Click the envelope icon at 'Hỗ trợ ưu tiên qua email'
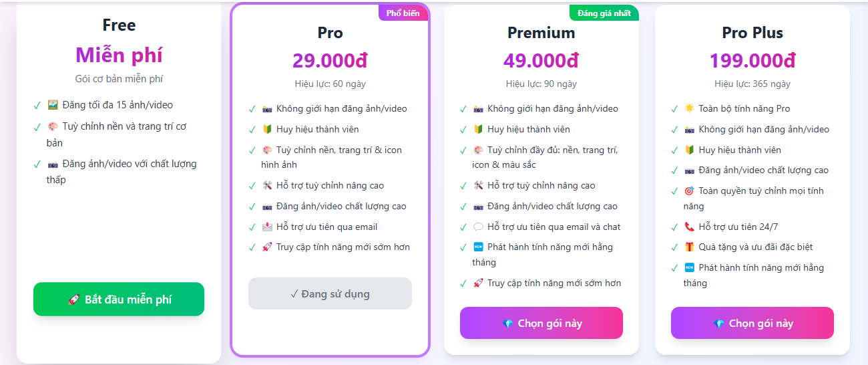The image size is (868, 365). 267,227
